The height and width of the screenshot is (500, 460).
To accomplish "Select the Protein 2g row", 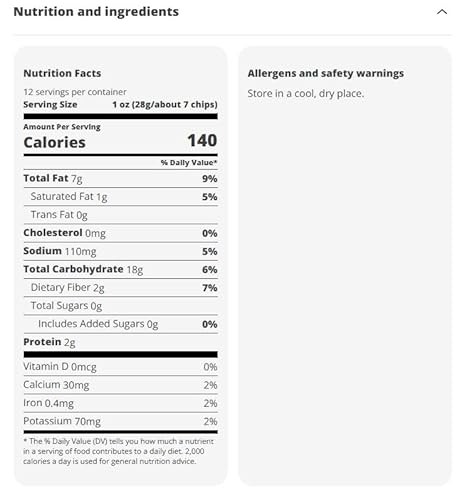I will coord(120,342).
